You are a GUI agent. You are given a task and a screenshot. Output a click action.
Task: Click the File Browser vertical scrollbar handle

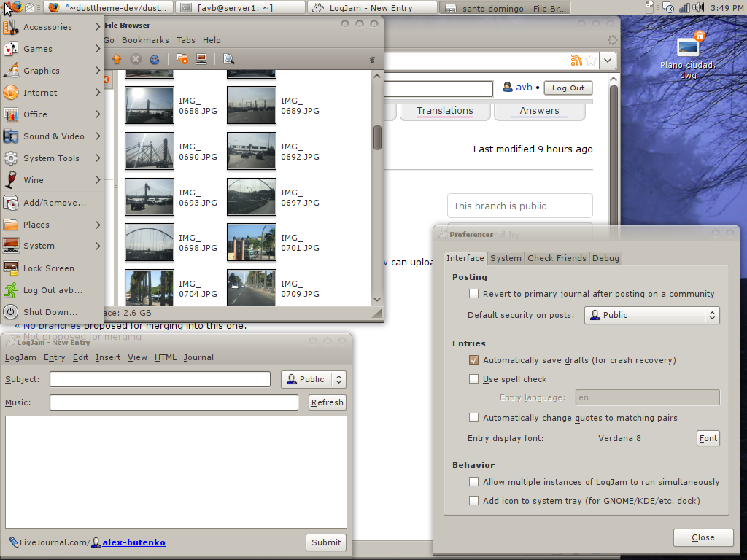(x=377, y=138)
